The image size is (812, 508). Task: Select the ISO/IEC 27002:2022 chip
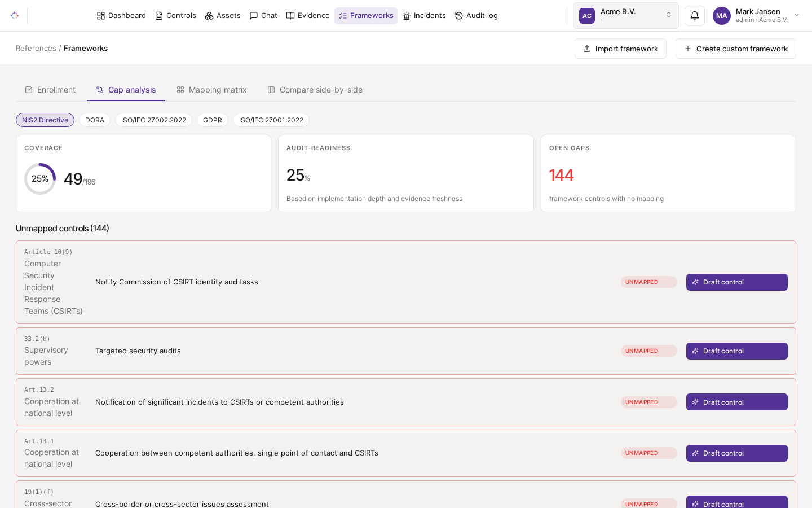pos(153,120)
